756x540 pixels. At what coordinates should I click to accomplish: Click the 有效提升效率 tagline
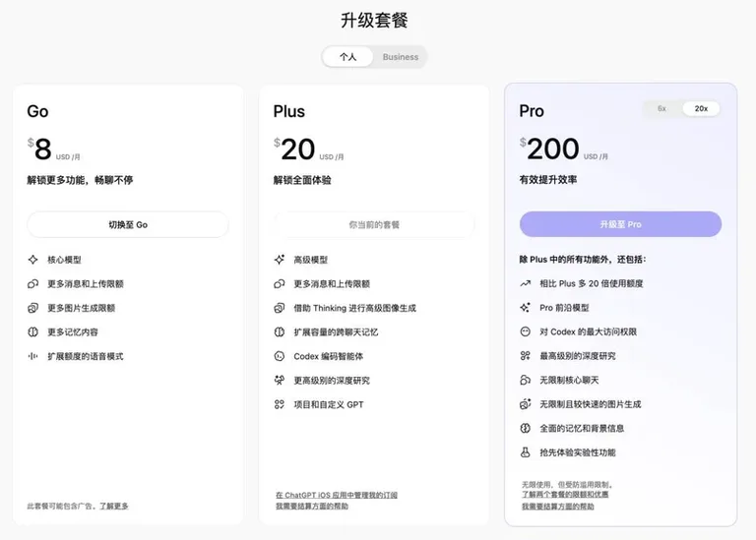click(548, 180)
